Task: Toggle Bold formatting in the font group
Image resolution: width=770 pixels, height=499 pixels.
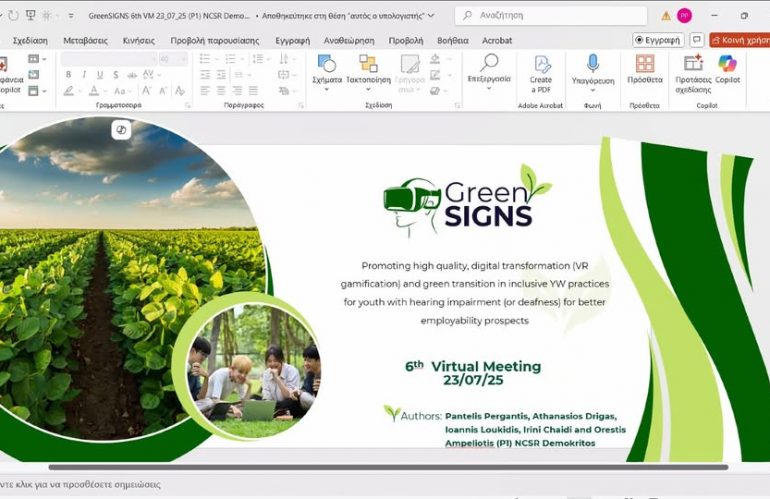Action: [68, 75]
